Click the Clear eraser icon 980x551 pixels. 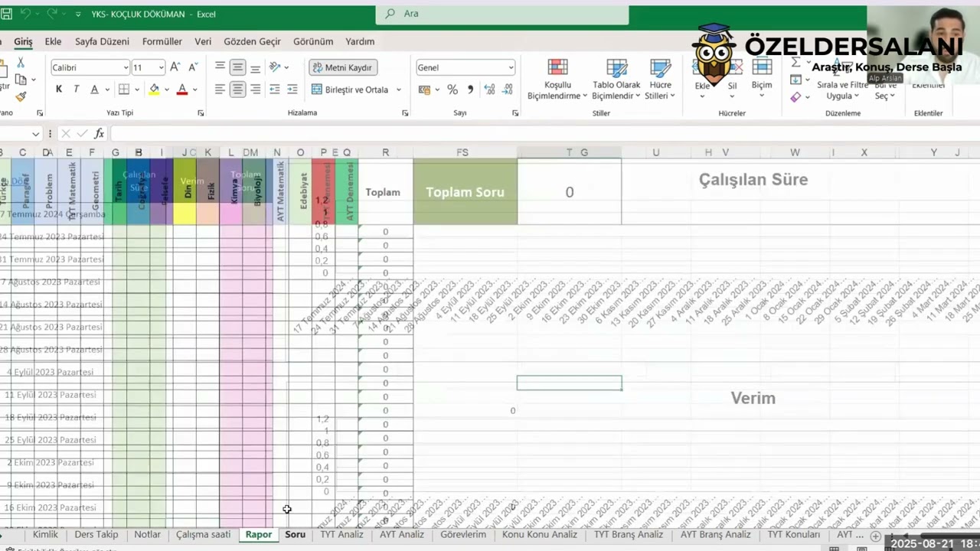click(796, 96)
